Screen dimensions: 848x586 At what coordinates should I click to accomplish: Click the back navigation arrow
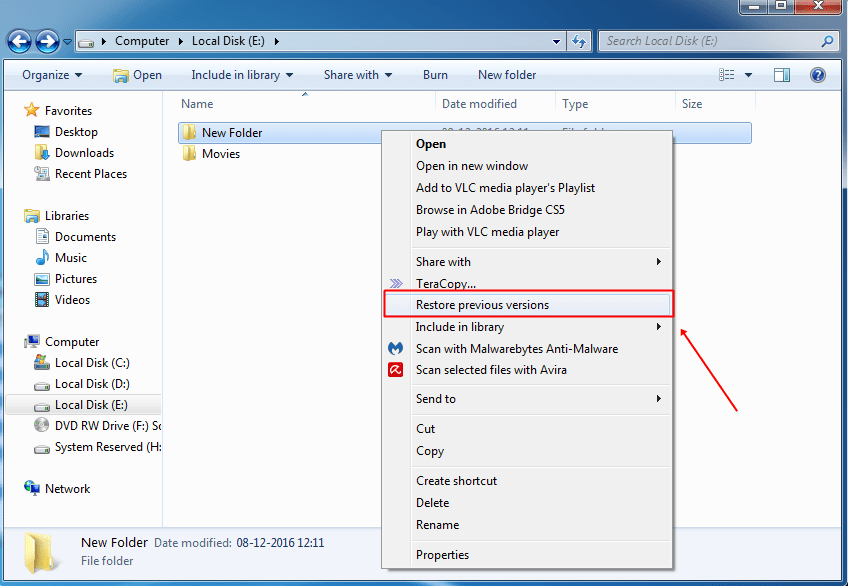[x=19, y=41]
